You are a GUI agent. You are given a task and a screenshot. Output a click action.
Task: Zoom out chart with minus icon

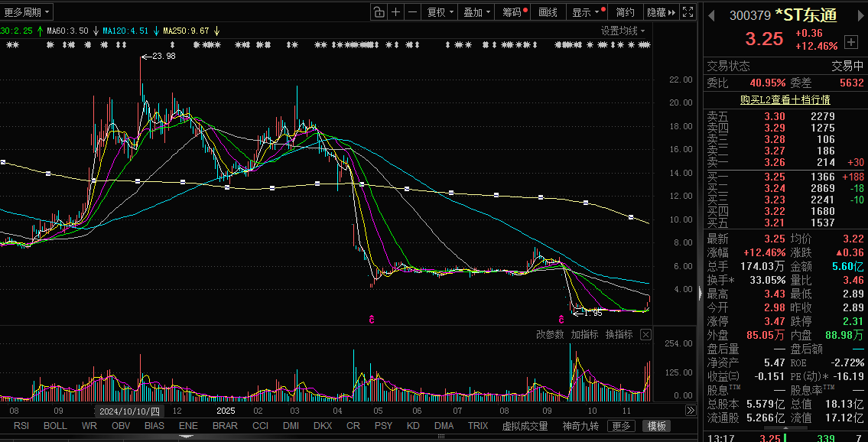[x=413, y=12]
